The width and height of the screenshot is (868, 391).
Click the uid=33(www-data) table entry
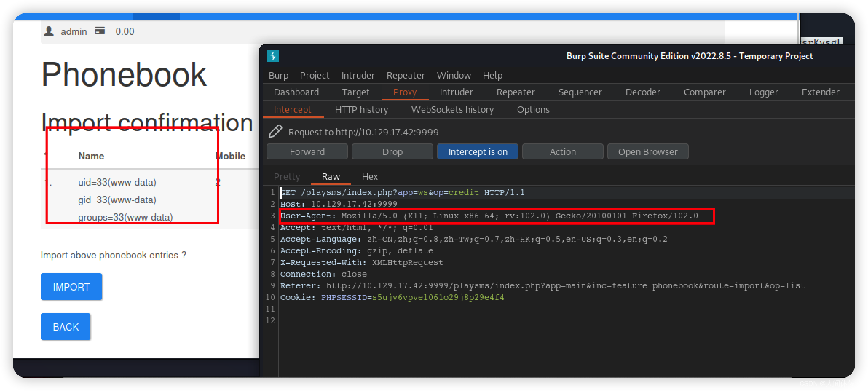click(x=117, y=182)
